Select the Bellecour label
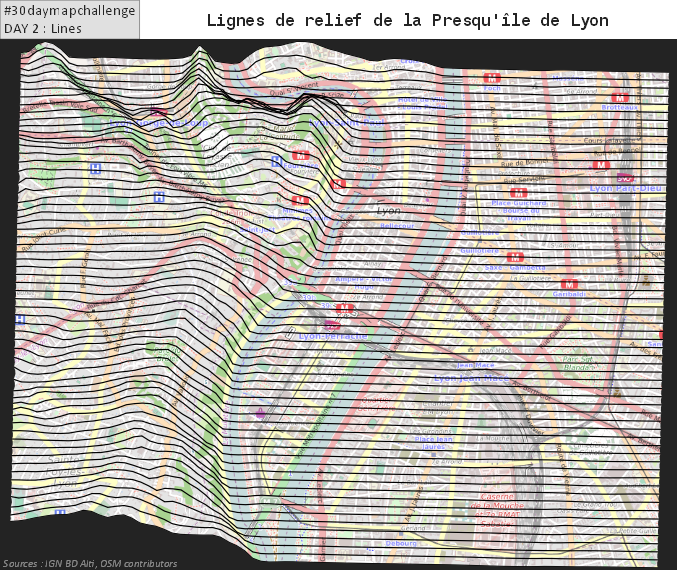Viewport: 677px width, 570px height. (x=397, y=226)
